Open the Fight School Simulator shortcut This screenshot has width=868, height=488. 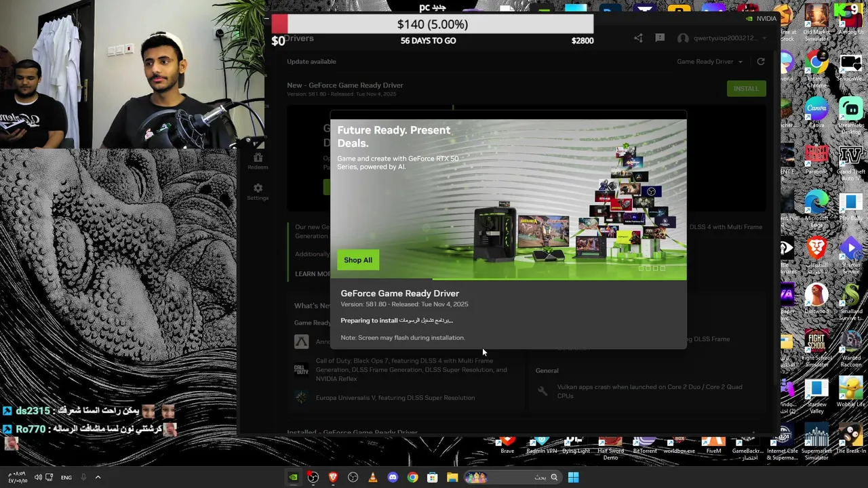pyautogui.click(x=816, y=348)
